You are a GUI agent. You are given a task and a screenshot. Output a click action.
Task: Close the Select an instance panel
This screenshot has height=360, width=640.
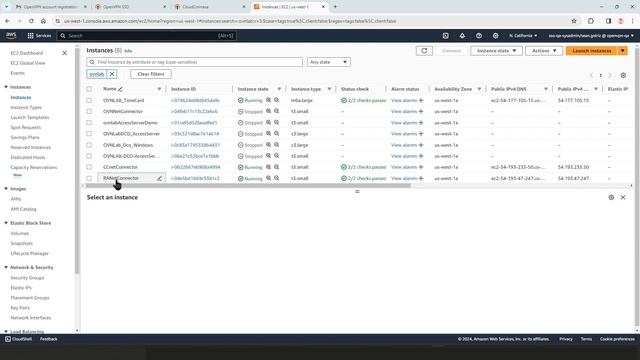point(623,197)
